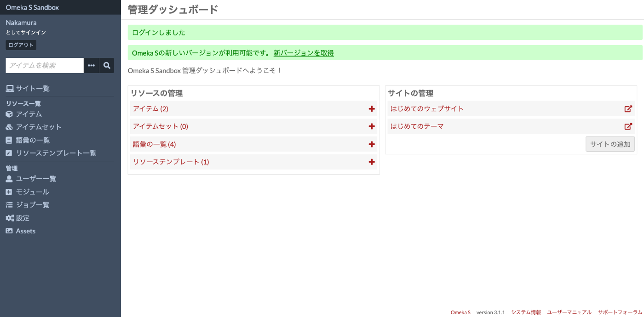The height and width of the screenshot is (317, 644).
Task: Open the リソーステンプレート (1) link
Action: (171, 162)
